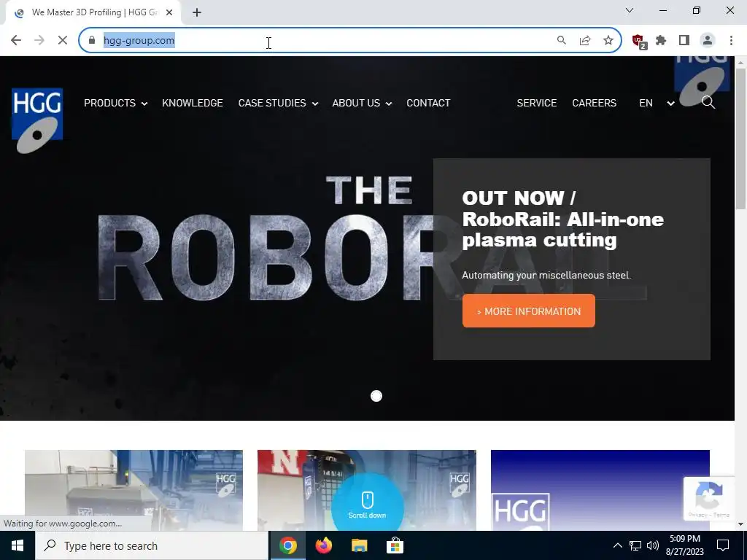Viewport: 747px width, 560px height.
Task: Open the network status tray icon
Action: pyautogui.click(x=635, y=545)
